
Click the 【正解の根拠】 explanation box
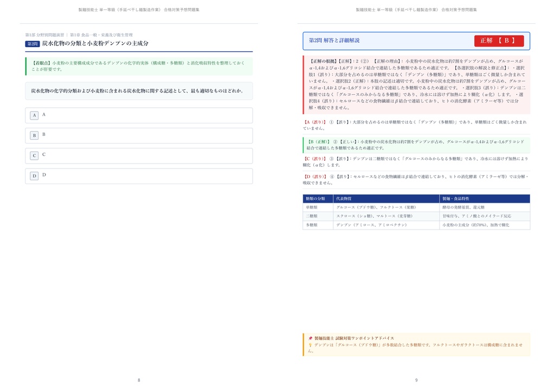(416, 84)
